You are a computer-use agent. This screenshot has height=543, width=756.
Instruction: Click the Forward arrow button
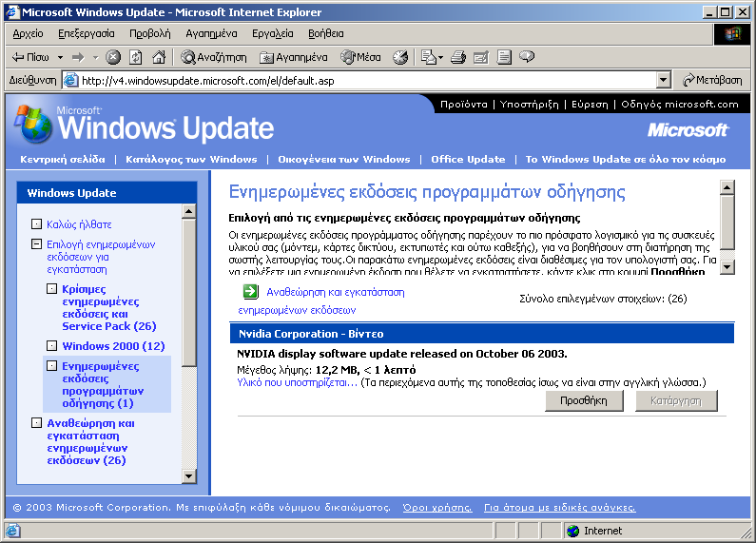[x=78, y=57]
